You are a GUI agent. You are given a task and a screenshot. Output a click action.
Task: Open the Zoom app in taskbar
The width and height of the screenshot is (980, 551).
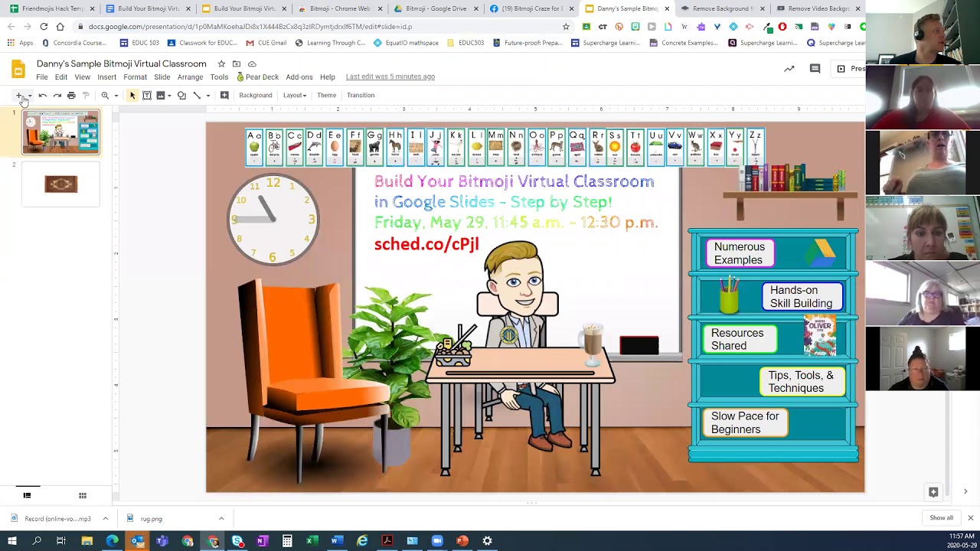437,541
